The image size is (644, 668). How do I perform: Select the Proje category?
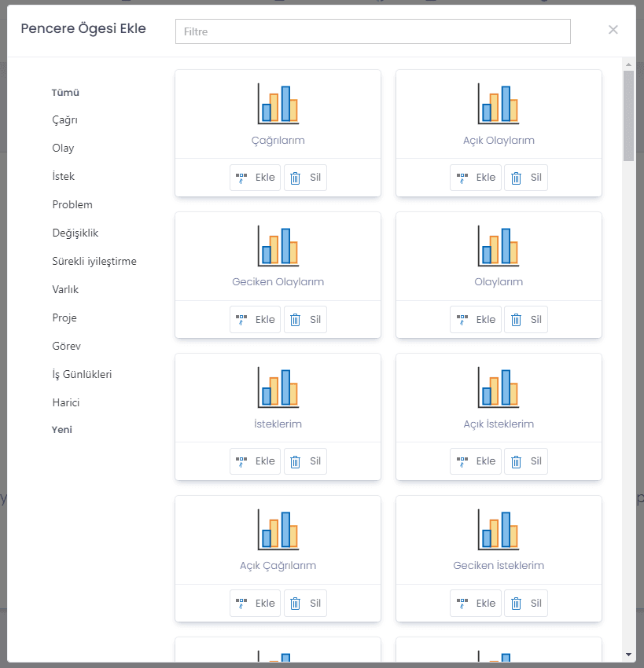(64, 317)
